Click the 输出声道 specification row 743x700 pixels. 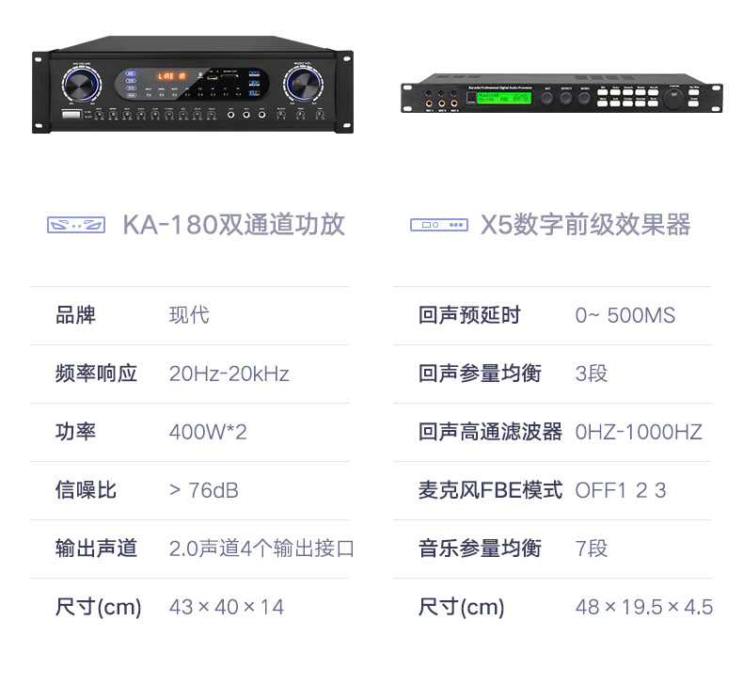190,549
